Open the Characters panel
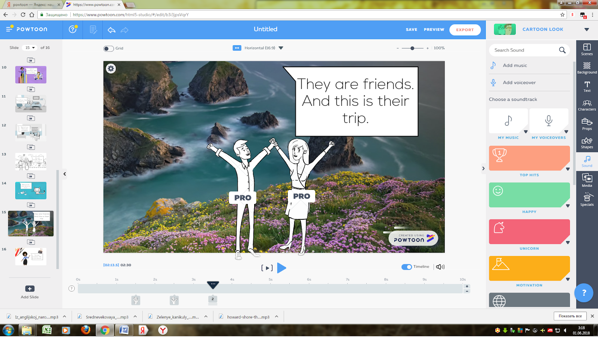Viewport: 598px width, 364px height. [x=587, y=105]
